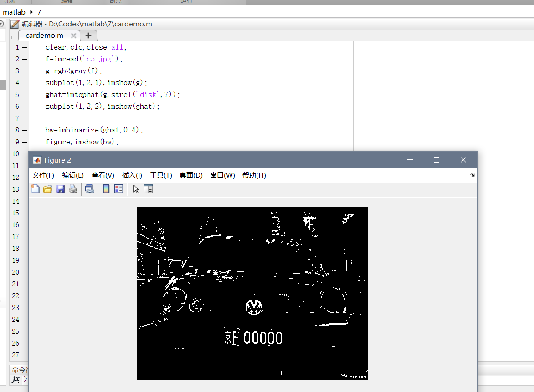Close the cardemo.m editor tab

tap(73, 36)
